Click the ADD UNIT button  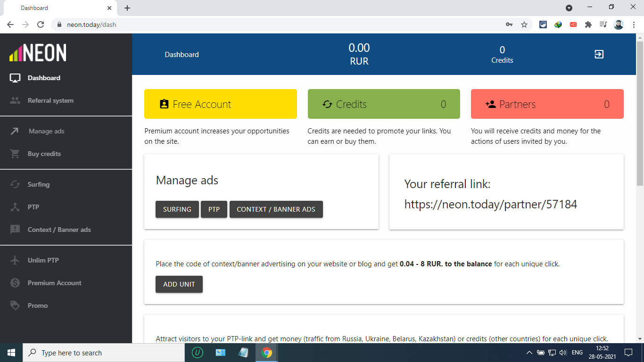pos(179,284)
